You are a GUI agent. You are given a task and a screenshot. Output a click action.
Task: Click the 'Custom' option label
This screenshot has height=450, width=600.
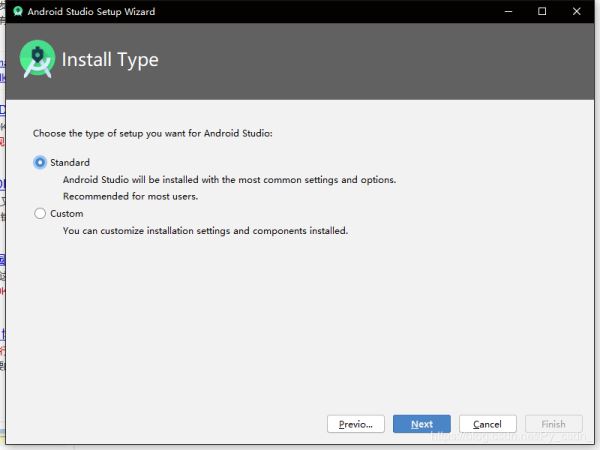tap(67, 213)
